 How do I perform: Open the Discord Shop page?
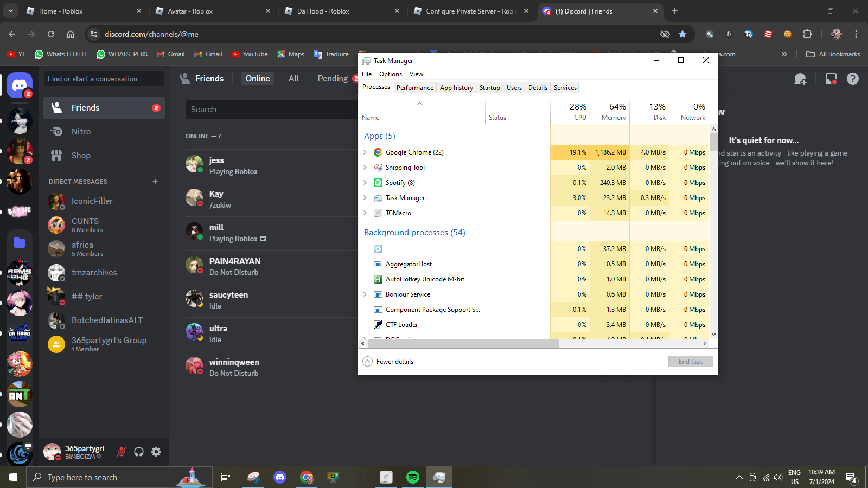[x=104, y=156]
